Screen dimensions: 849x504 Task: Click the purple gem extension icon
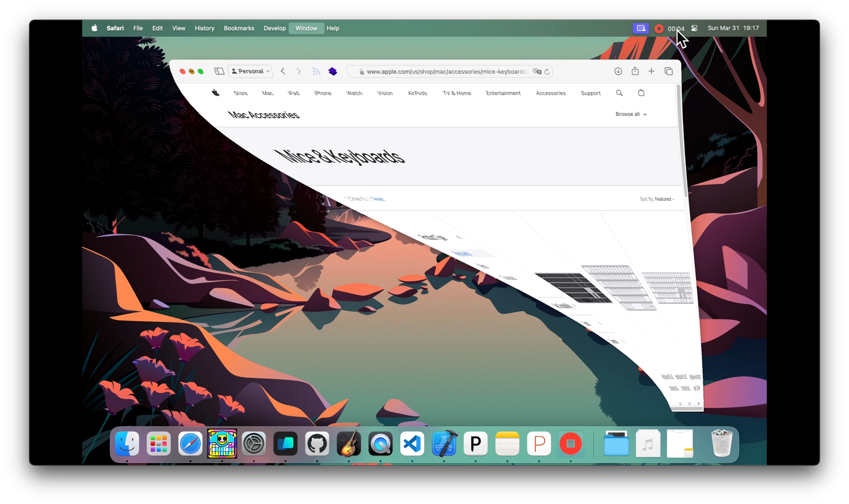click(x=332, y=71)
